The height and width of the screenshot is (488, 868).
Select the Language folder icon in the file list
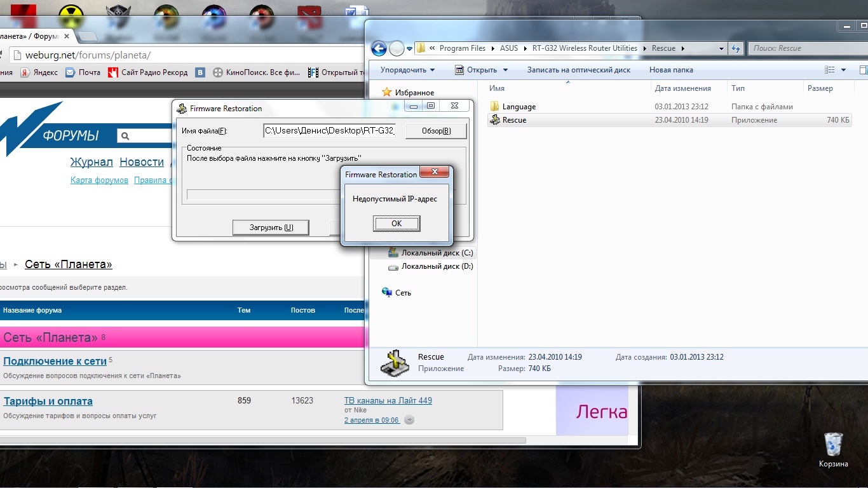tap(495, 107)
